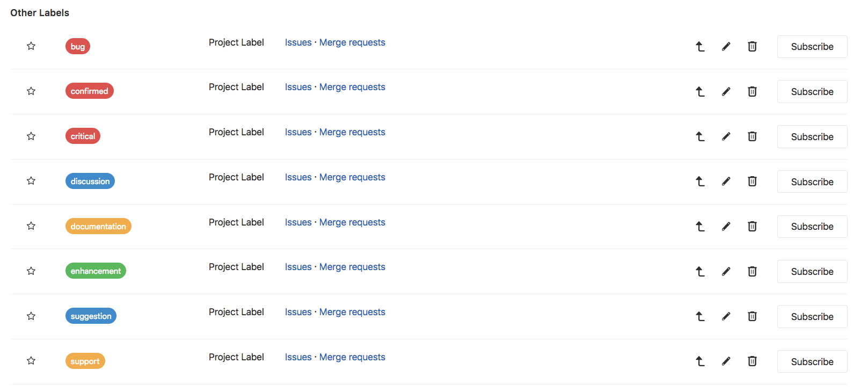Image resolution: width=868 pixels, height=392 pixels.
Task: Delete the confirmed label with the trash icon
Action: pyautogui.click(x=752, y=91)
